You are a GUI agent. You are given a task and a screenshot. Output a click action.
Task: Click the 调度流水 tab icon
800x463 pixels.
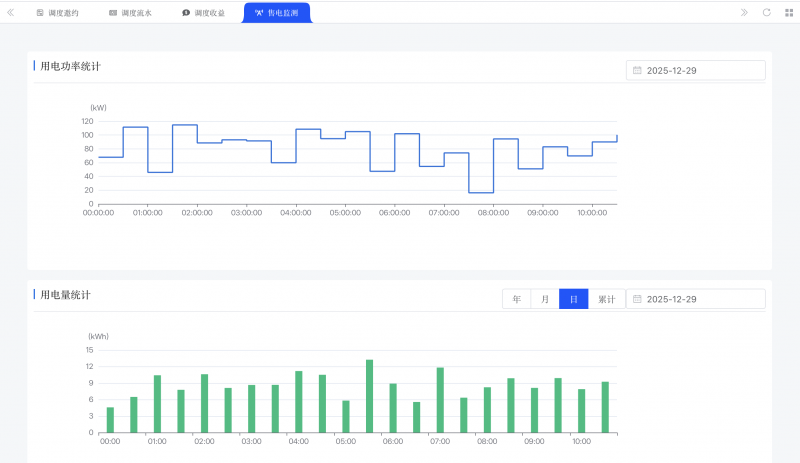pyautogui.click(x=113, y=13)
